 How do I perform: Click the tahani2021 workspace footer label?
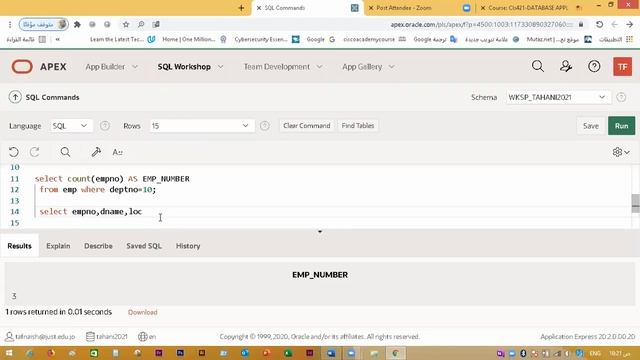[x=107, y=337]
